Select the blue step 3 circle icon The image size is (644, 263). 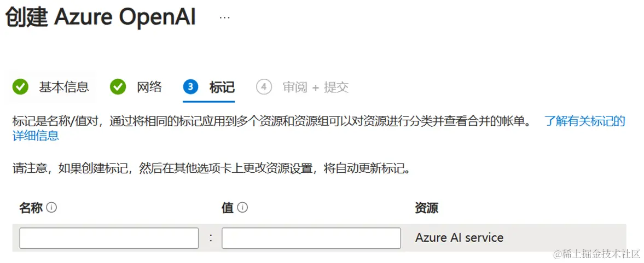coord(190,87)
